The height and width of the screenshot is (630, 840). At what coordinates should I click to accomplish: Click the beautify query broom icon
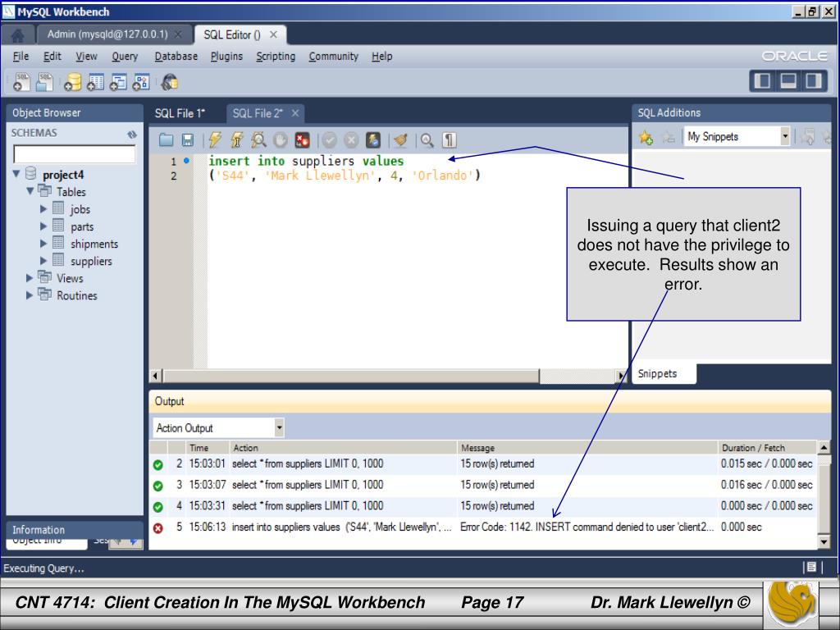pyautogui.click(x=400, y=139)
